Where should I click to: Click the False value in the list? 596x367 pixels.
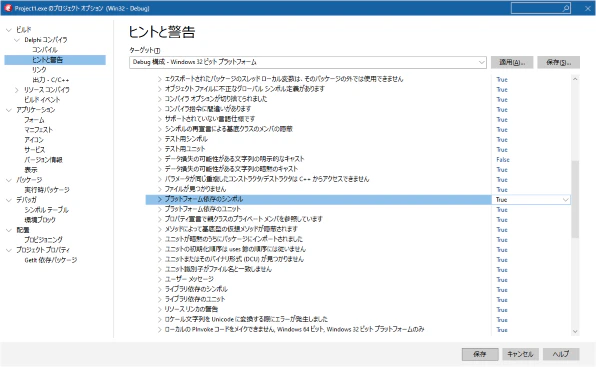click(x=502, y=160)
